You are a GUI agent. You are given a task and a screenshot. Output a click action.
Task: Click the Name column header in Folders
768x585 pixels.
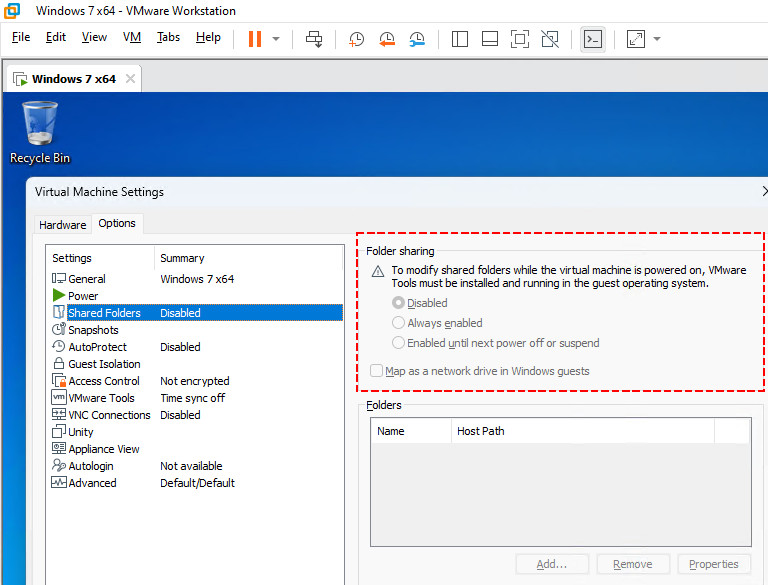(x=411, y=431)
